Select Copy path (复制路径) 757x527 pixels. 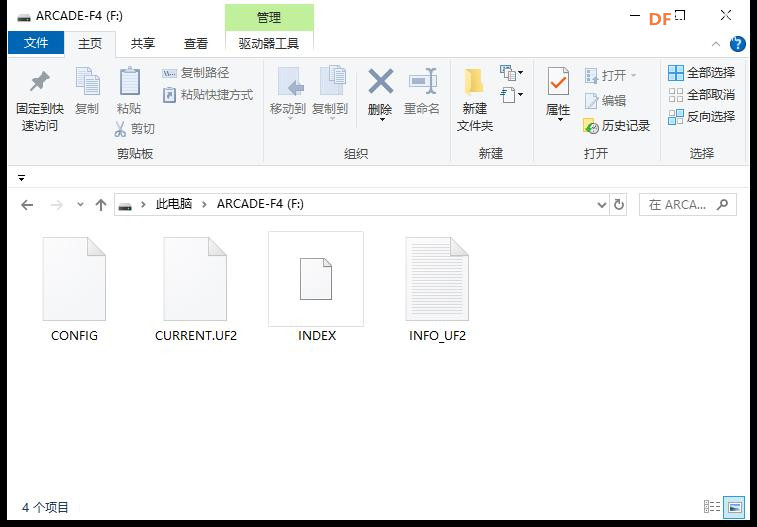coord(195,73)
